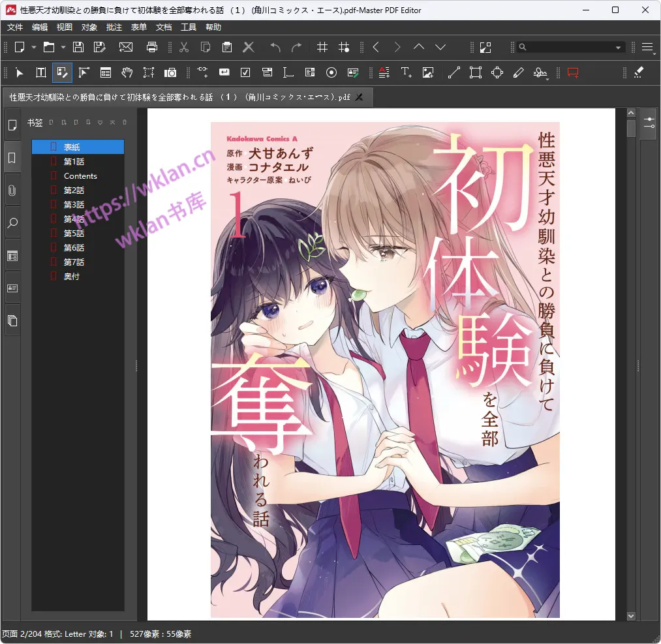This screenshot has width=661, height=644.
Task: Open the search box dropdown arrow
Action: coord(618,48)
